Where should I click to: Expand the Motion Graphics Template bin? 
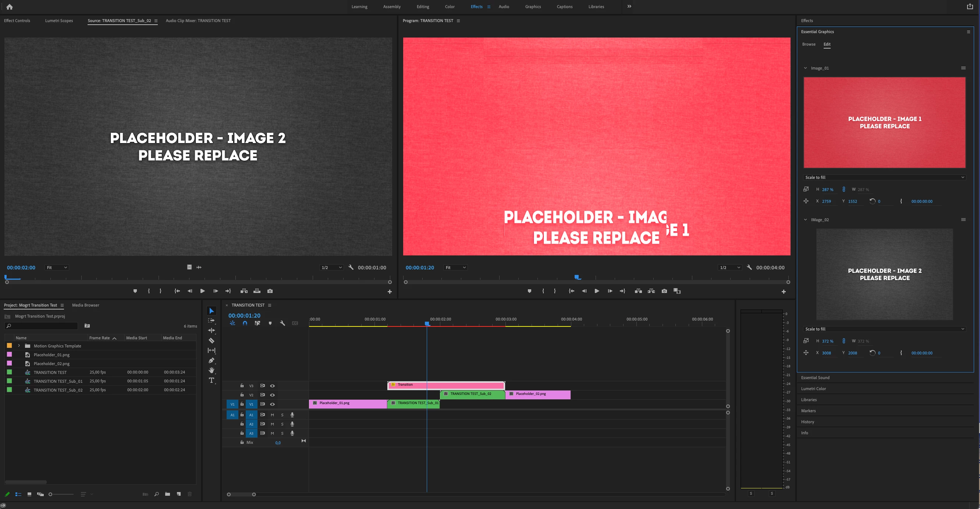[x=19, y=346]
